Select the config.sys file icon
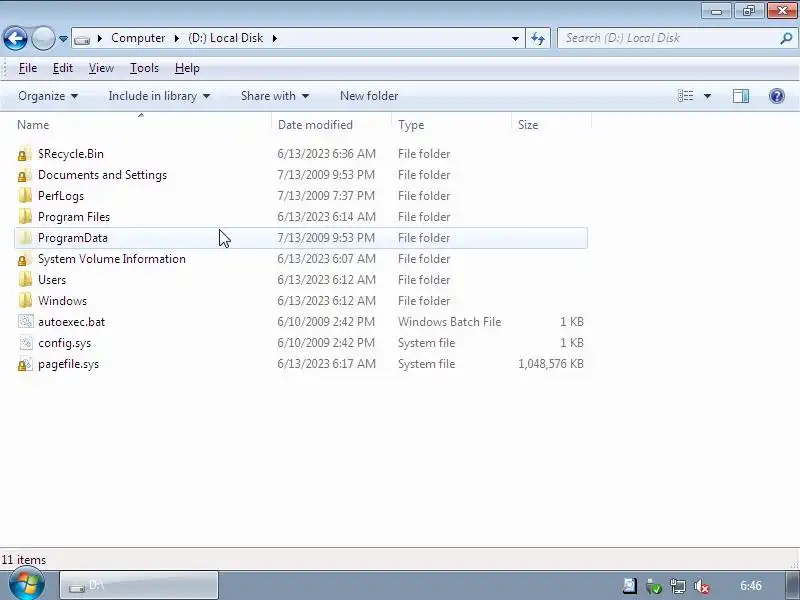Image resolution: width=800 pixels, height=600 pixels. [26, 343]
